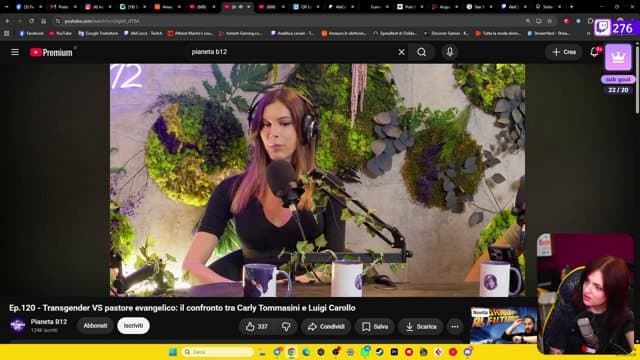Save video with the Salva button
Screen dimensions: 640x360
375,327
